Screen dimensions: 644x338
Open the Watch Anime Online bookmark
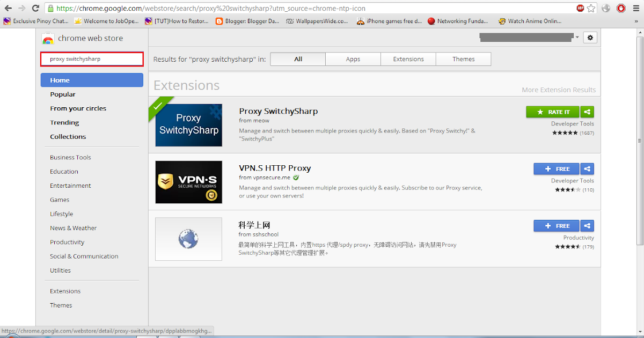pos(530,21)
